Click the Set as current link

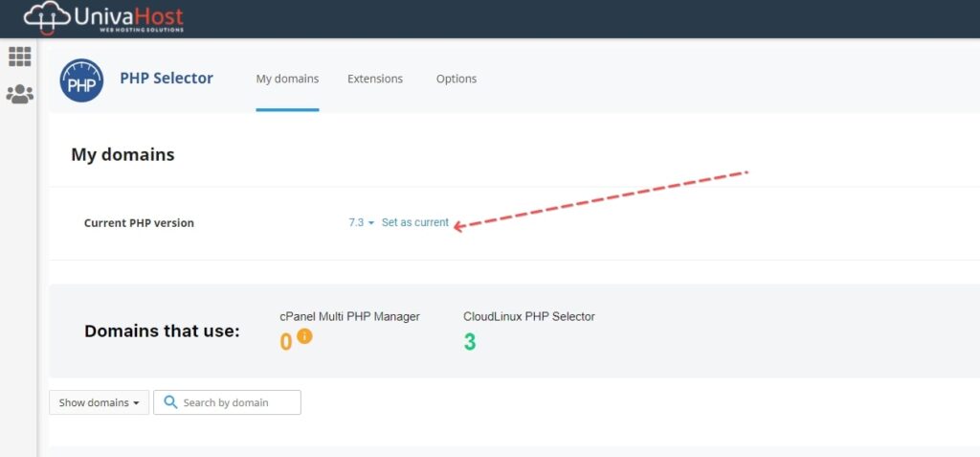pyautogui.click(x=415, y=222)
